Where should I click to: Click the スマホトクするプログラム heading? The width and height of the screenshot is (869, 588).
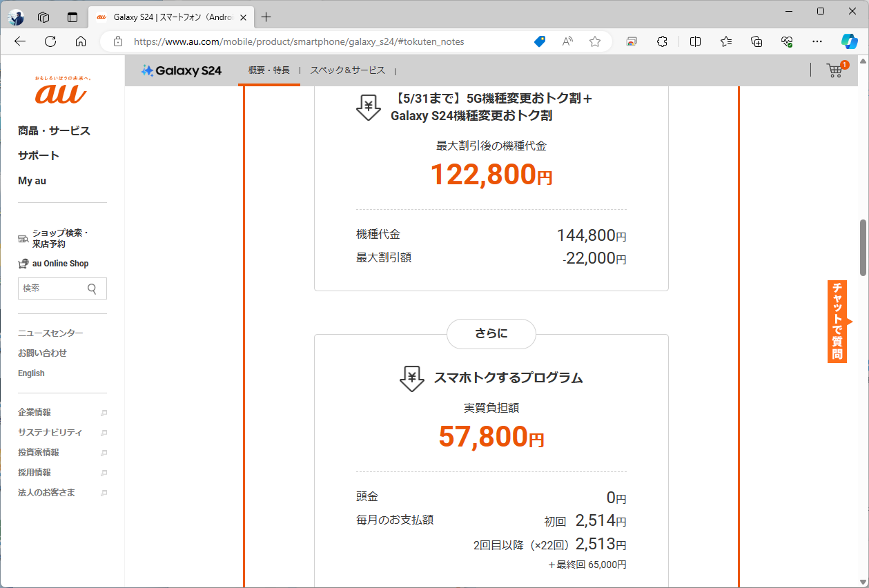click(x=508, y=378)
